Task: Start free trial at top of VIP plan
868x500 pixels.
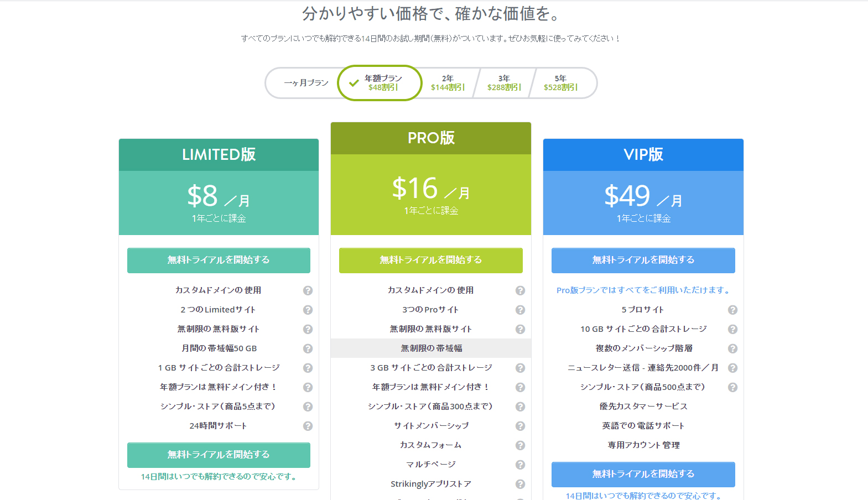Action: pyautogui.click(x=643, y=260)
